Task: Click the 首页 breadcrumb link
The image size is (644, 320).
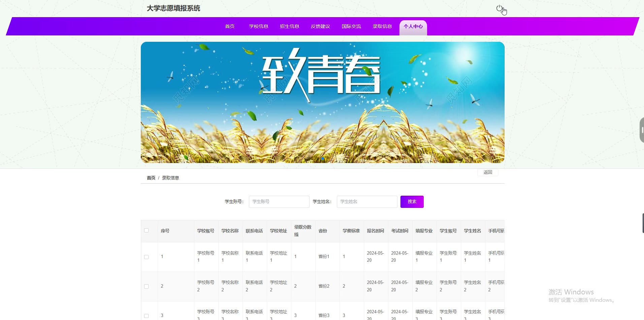Action: (151, 178)
